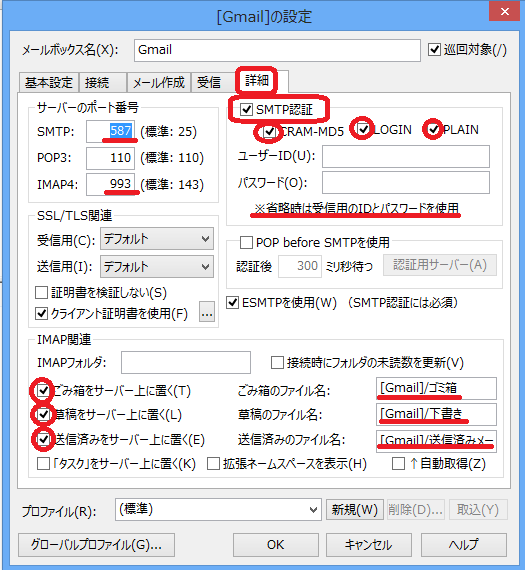Check 「タスク」をサーバー上に置く option
525x570 pixels.
43,463
